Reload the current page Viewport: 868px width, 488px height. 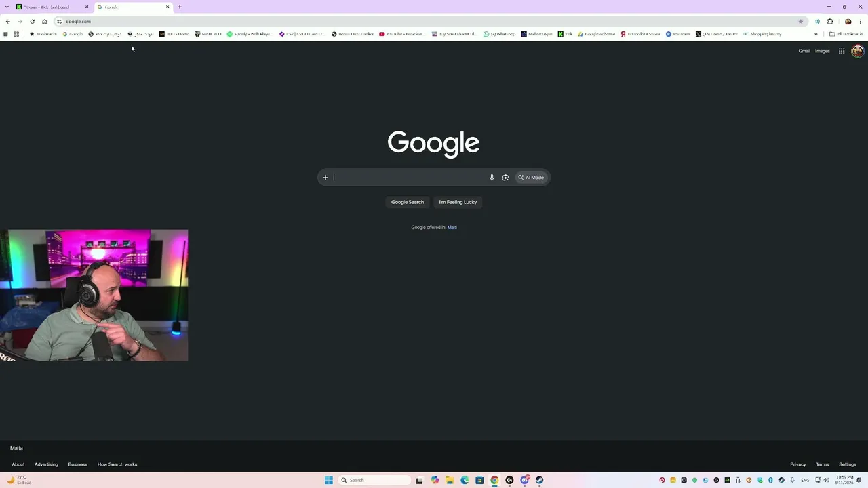coord(32,22)
